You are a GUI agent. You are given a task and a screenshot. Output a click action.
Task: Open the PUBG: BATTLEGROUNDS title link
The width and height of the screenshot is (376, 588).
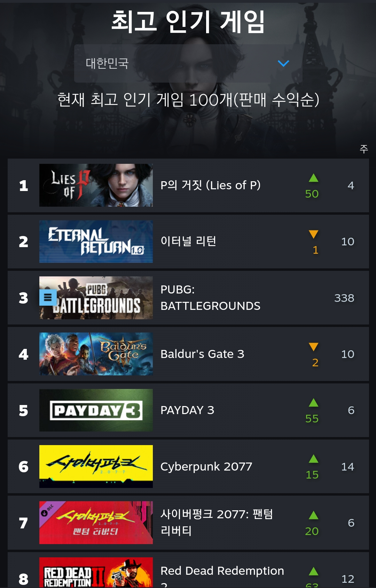pos(210,298)
